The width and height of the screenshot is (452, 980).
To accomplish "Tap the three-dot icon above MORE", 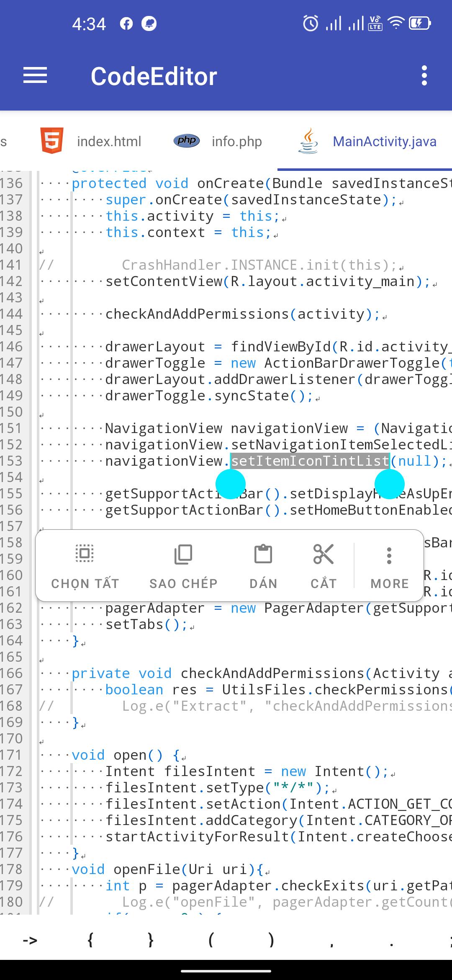I will point(389,555).
